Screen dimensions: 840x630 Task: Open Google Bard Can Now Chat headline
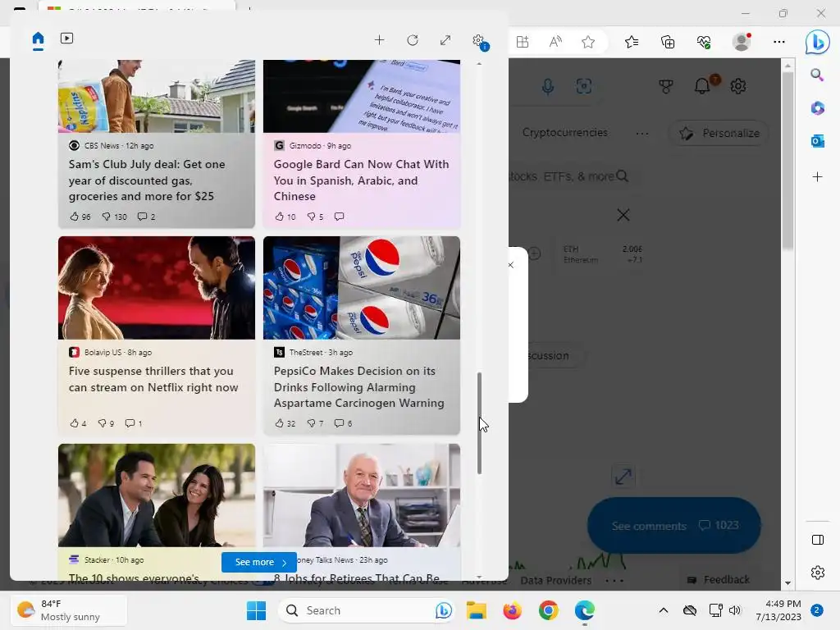(361, 180)
